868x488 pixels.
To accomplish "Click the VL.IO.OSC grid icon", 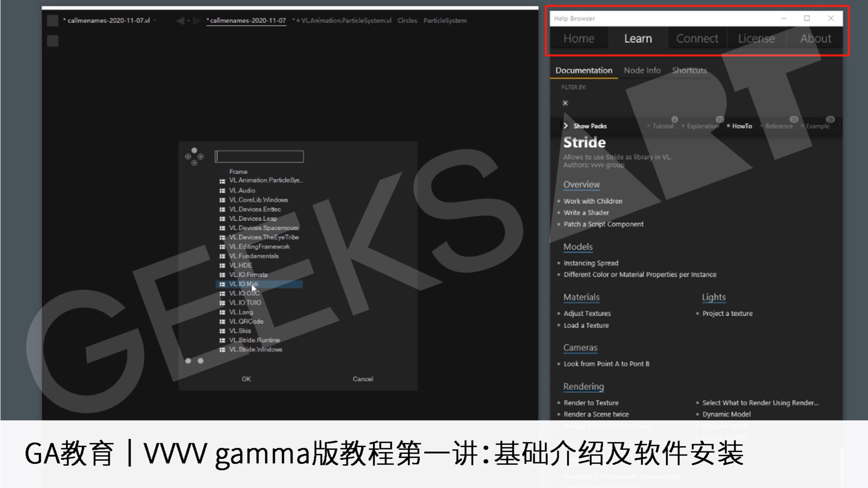I will pyautogui.click(x=222, y=294).
